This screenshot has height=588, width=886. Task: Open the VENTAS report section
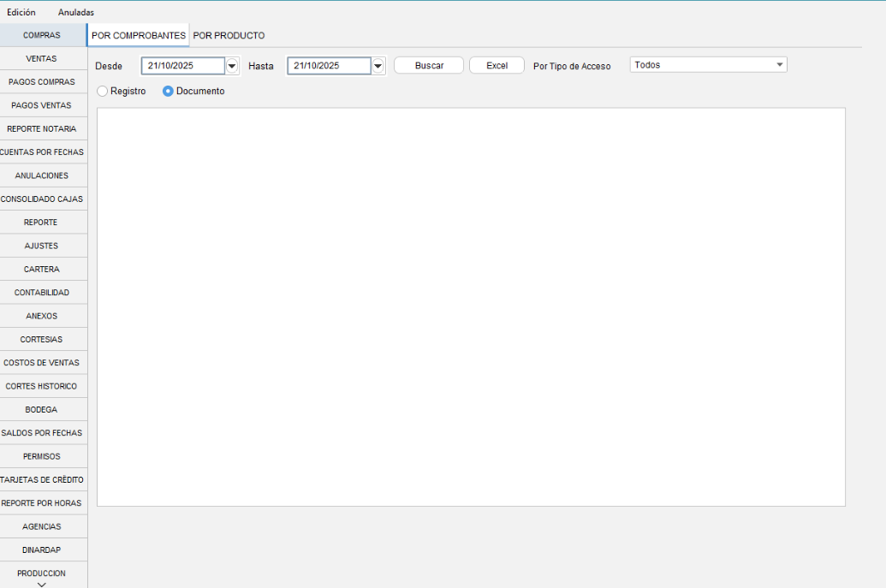click(x=42, y=59)
